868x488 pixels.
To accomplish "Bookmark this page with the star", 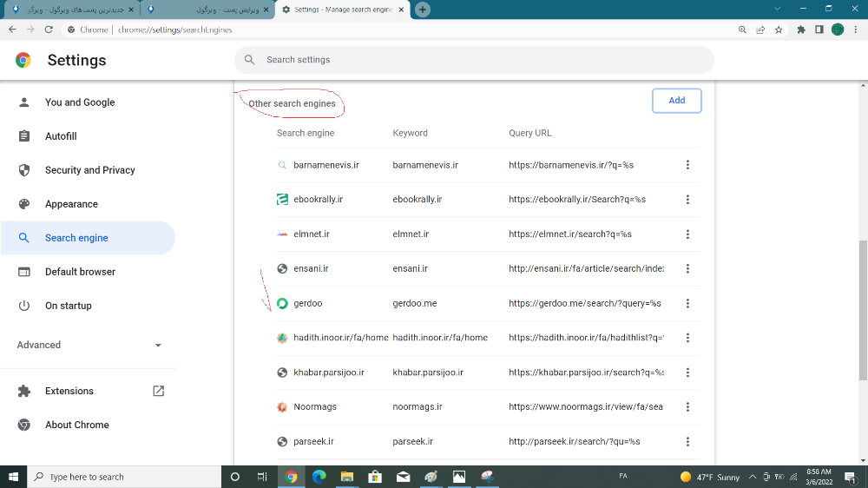I will coord(779,30).
